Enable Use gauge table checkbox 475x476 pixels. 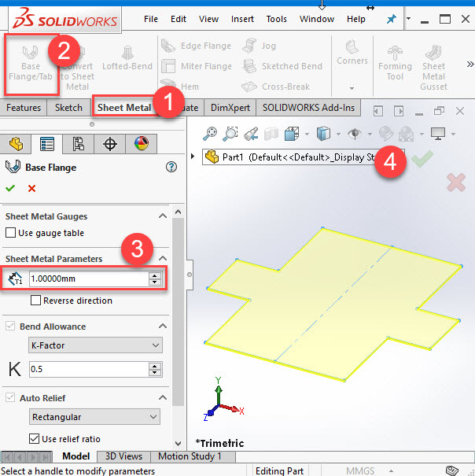(x=11, y=233)
